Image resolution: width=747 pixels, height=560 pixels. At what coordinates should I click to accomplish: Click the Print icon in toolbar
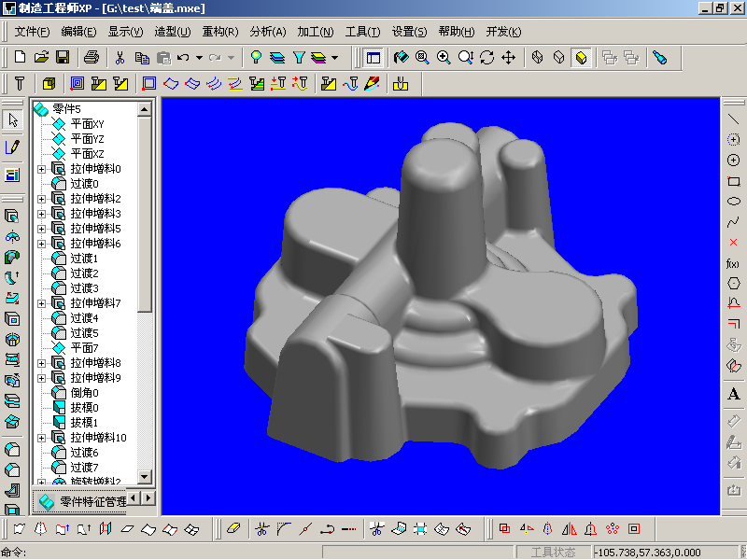(x=92, y=57)
